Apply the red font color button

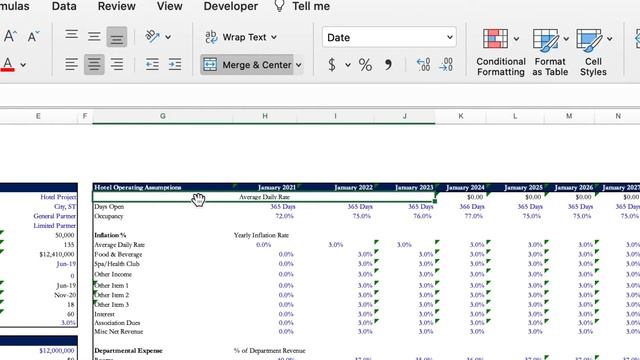tap(8, 64)
